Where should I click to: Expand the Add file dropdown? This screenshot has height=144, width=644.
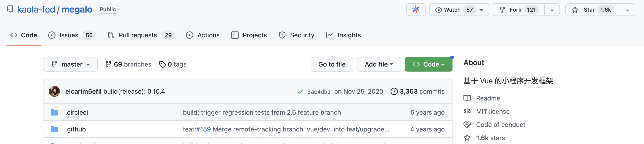(379, 64)
